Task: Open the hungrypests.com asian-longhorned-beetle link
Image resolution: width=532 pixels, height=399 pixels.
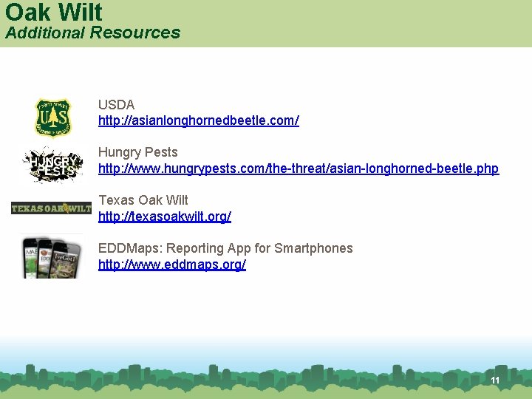Action: pos(299,168)
